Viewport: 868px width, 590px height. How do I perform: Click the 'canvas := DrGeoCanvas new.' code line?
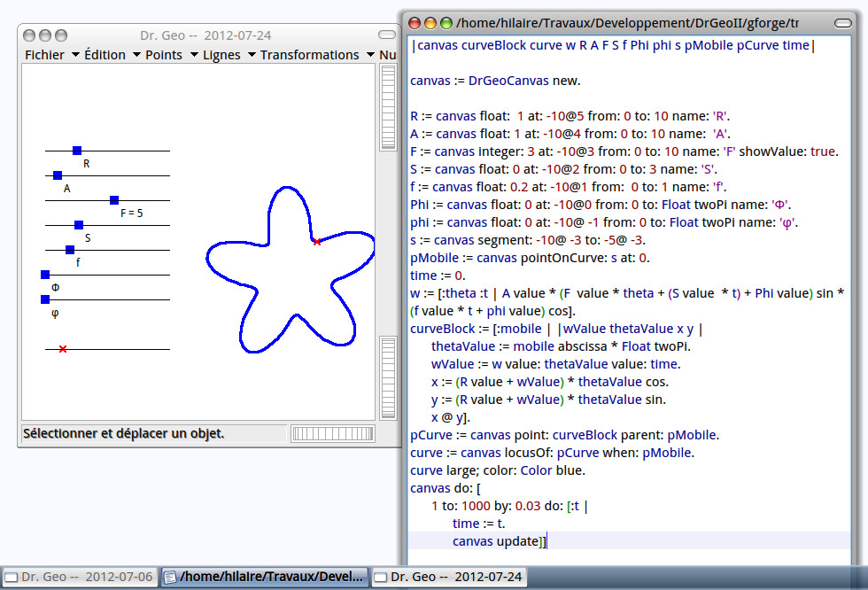495,81
